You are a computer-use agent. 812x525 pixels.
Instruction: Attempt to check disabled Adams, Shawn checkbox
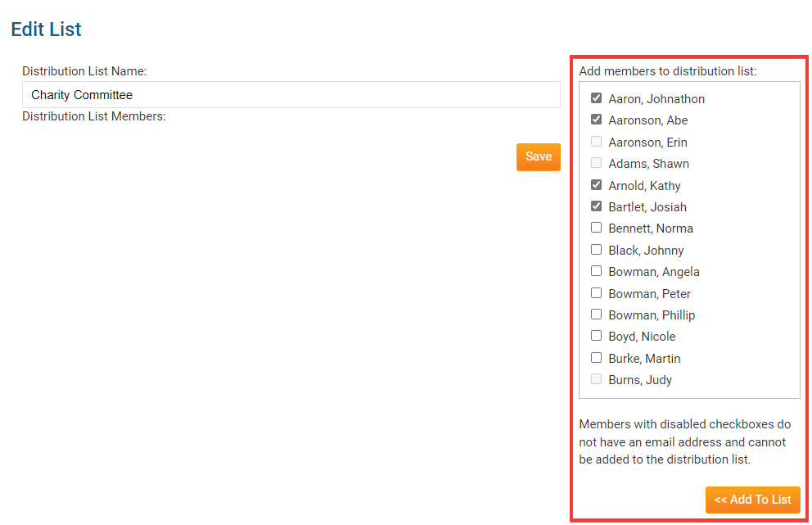[x=597, y=162]
